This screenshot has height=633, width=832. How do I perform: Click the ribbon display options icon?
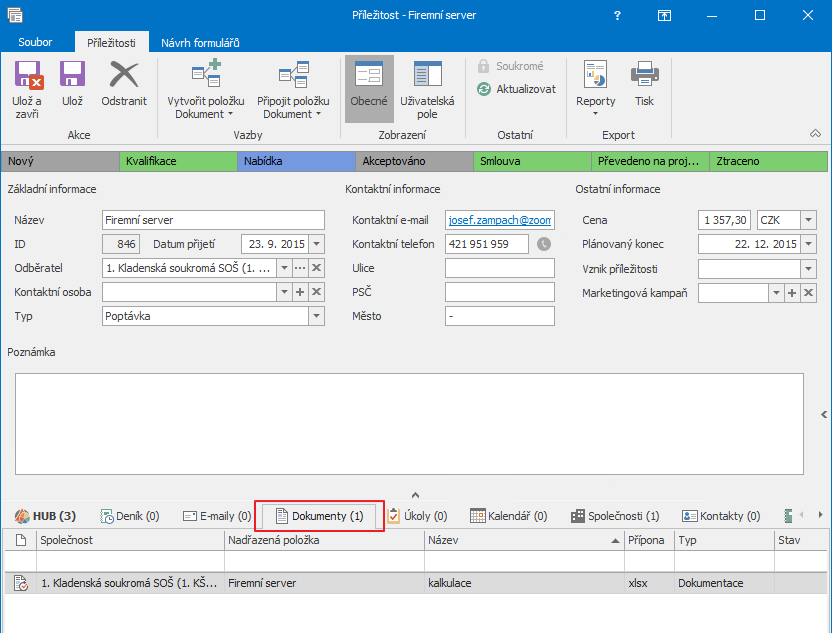[664, 15]
